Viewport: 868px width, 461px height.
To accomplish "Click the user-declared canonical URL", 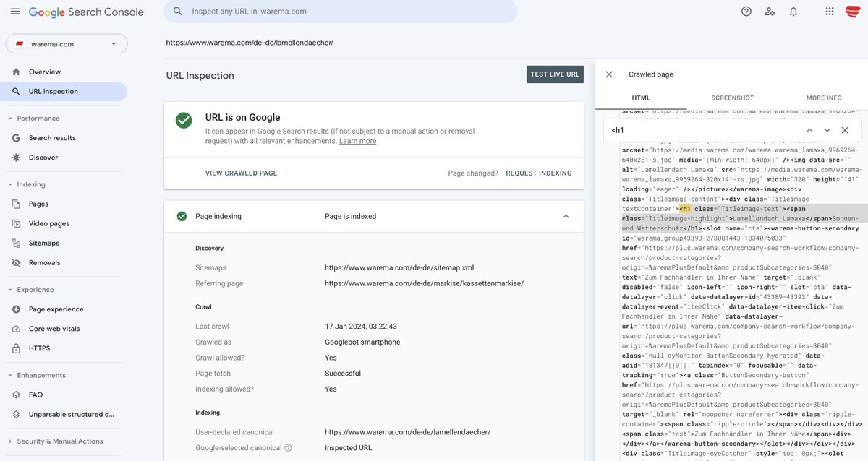I will point(407,432).
